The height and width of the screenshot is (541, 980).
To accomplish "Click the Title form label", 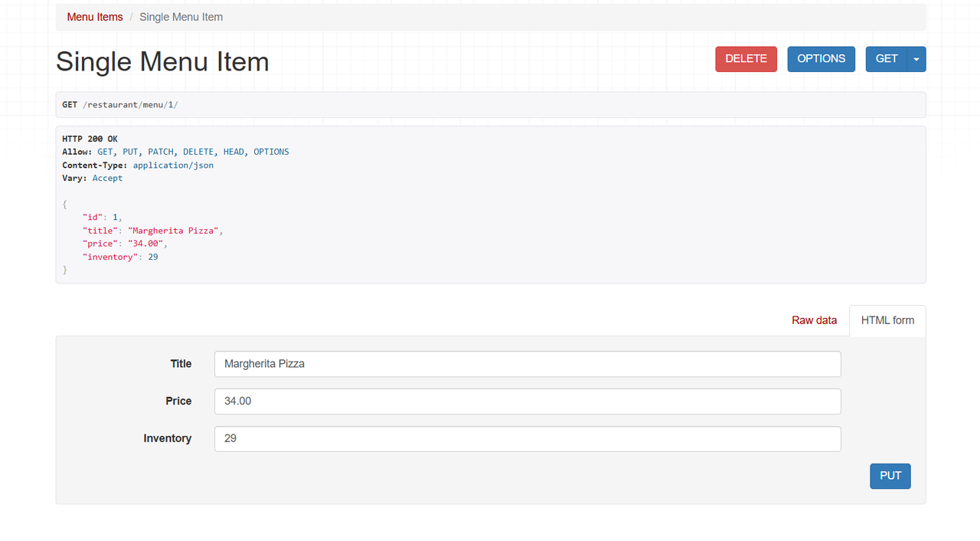I will (x=181, y=364).
